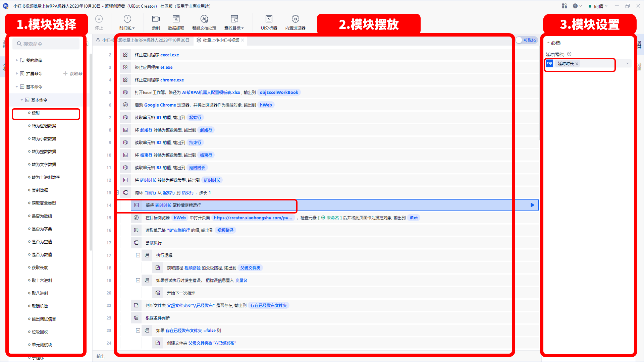Click icon of 启动 Google Chrome row

(x=125, y=105)
